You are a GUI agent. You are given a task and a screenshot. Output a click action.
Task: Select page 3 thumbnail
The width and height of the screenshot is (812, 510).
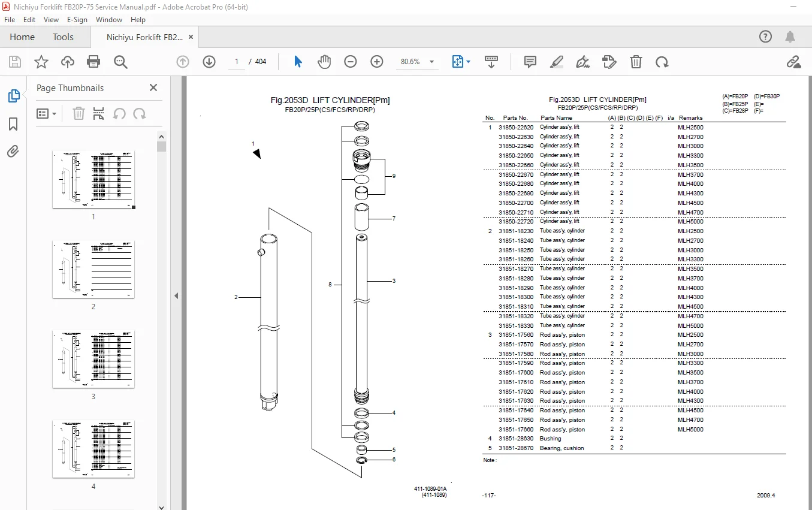pos(93,360)
